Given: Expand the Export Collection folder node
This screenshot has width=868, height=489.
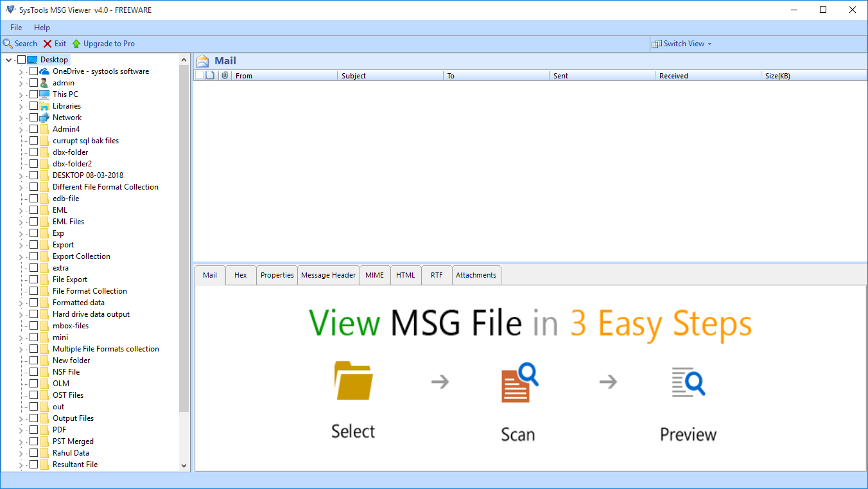Looking at the screenshot, I should pyautogui.click(x=21, y=256).
